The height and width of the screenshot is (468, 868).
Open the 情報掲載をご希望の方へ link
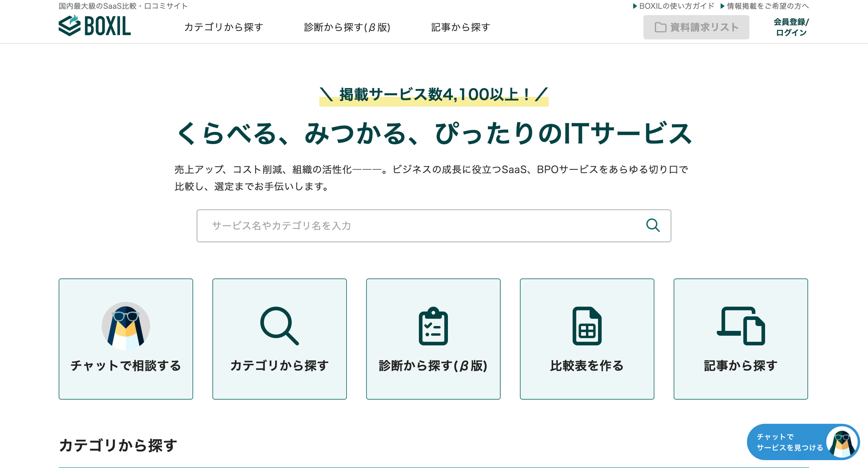tap(767, 6)
